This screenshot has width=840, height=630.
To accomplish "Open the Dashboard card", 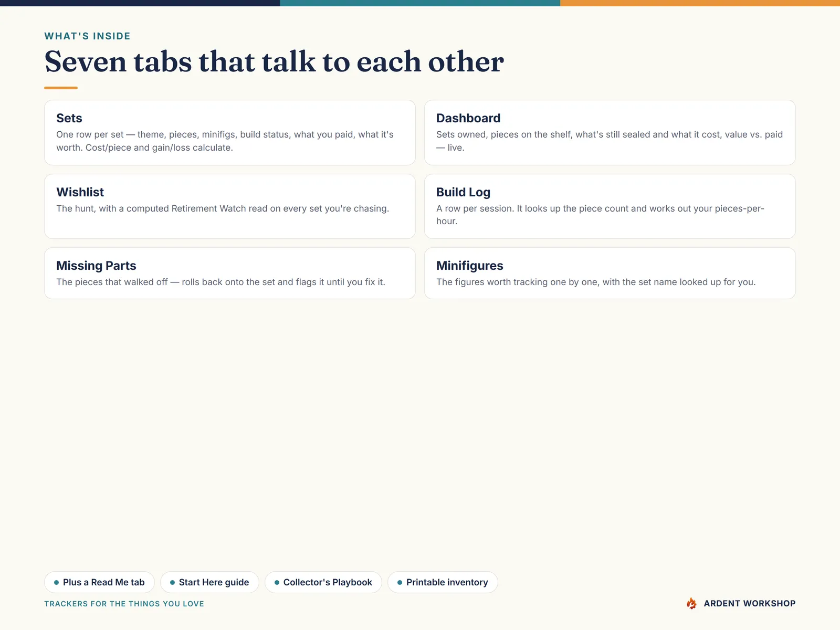I will (x=610, y=132).
